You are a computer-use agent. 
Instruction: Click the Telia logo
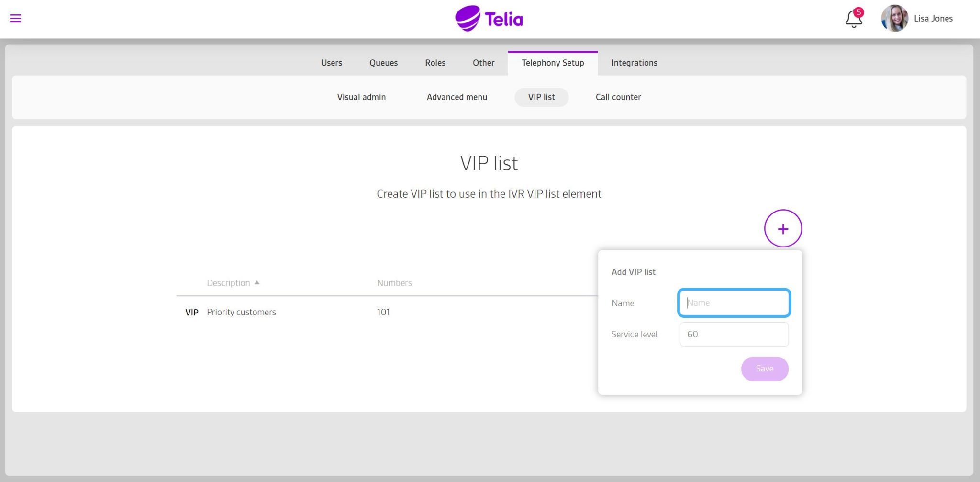(x=489, y=19)
